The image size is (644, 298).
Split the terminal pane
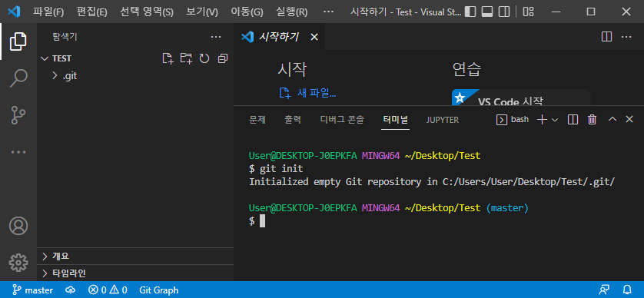pyautogui.click(x=573, y=120)
